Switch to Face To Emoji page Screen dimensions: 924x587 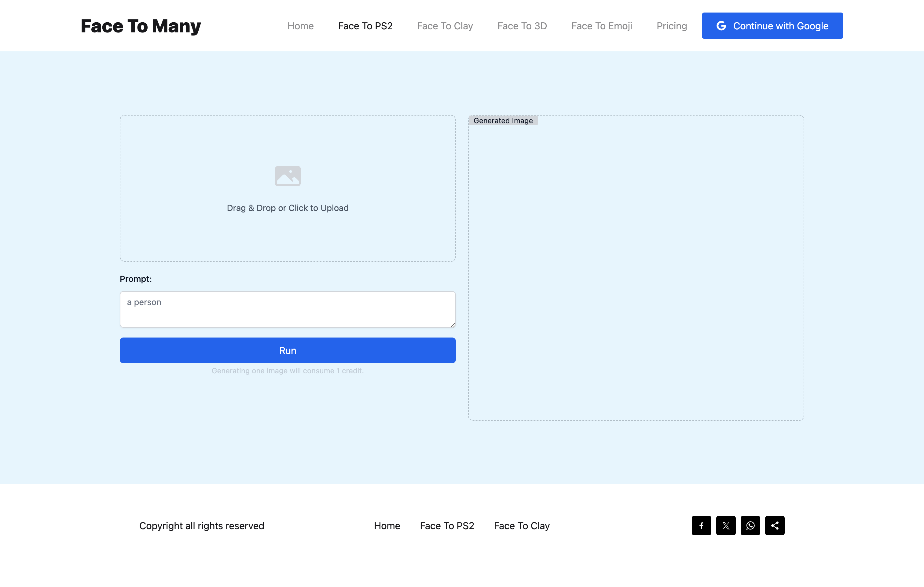tap(601, 26)
